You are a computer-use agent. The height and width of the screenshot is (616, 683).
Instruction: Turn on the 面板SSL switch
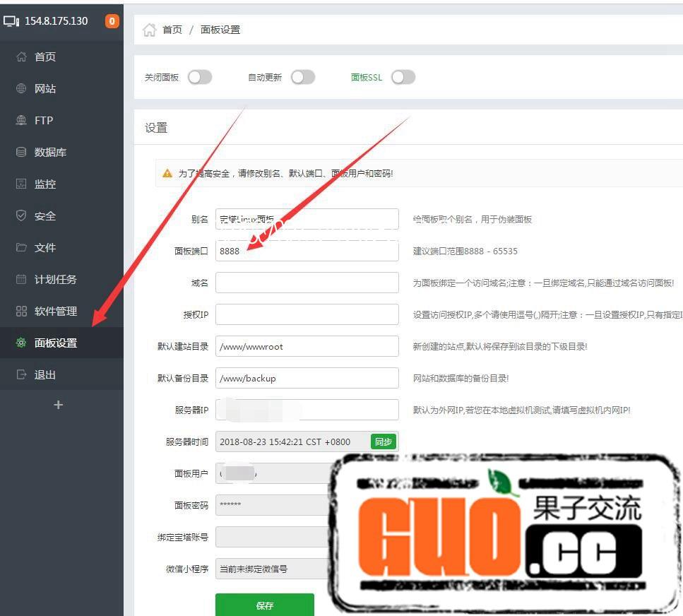[x=403, y=78]
